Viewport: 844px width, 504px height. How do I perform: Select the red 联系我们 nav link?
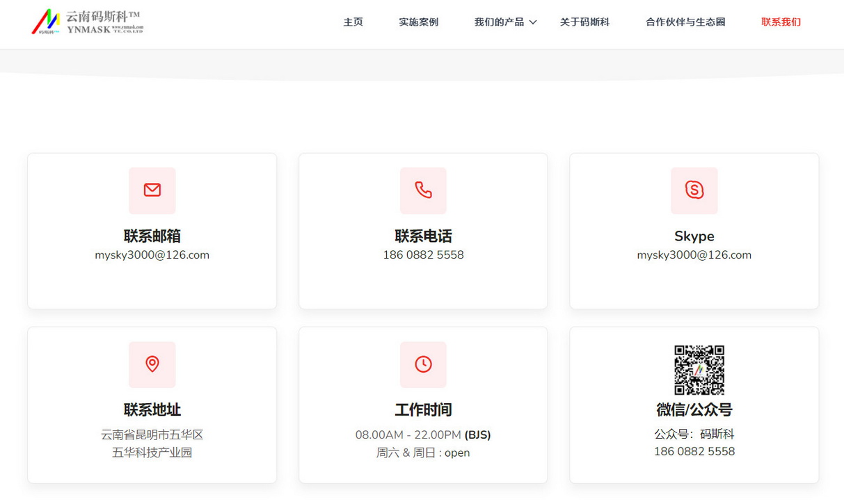pyautogui.click(x=781, y=22)
